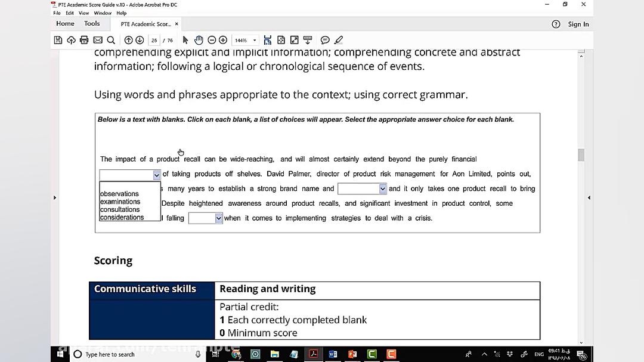Open the Window menu
644x362 pixels.
click(103, 13)
